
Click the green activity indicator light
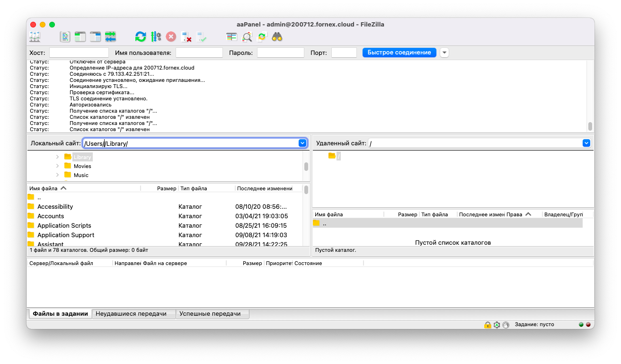tap(581, 325)
